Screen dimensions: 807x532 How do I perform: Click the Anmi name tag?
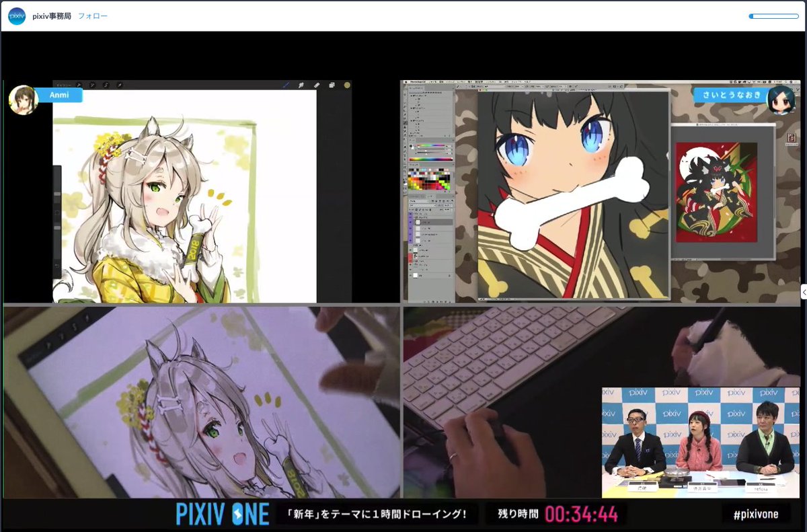59,95
